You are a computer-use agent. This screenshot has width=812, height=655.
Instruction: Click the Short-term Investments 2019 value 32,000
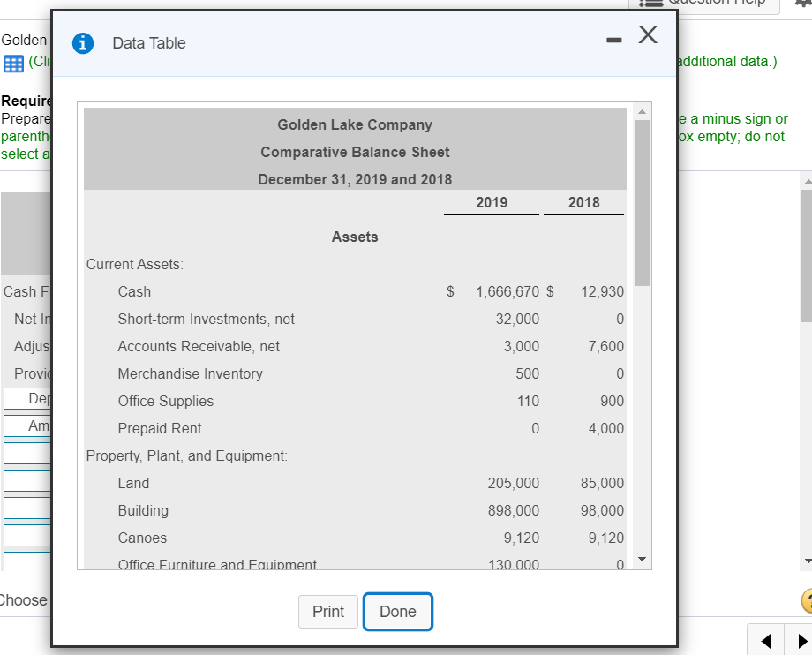517,319
